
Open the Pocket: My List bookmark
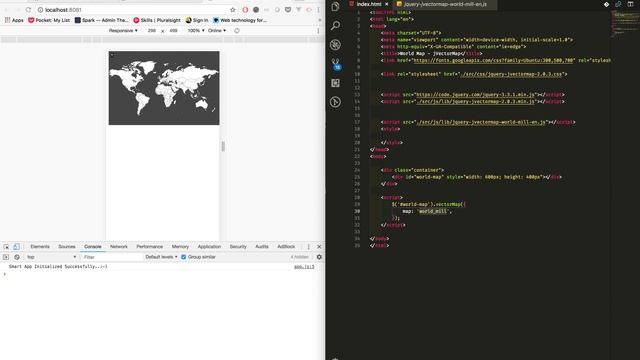click(x=49, y=20)
